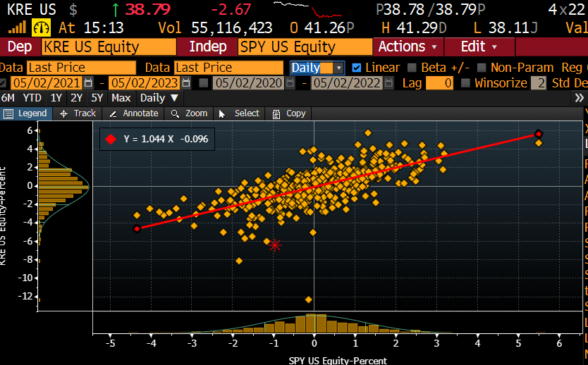
Task: Uncheck the Linear regression checkbox
Action: (x=357, y=68)
